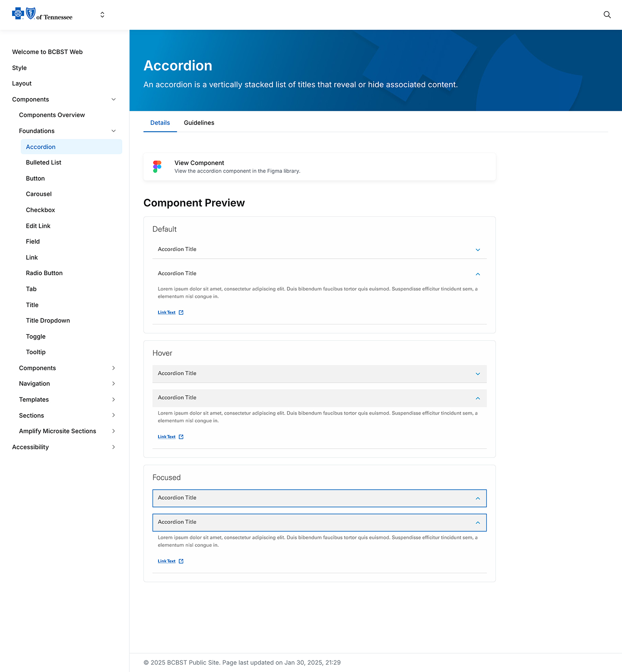Expand the Templates sidebar item

pyautogui.click(x=114, y=399)
